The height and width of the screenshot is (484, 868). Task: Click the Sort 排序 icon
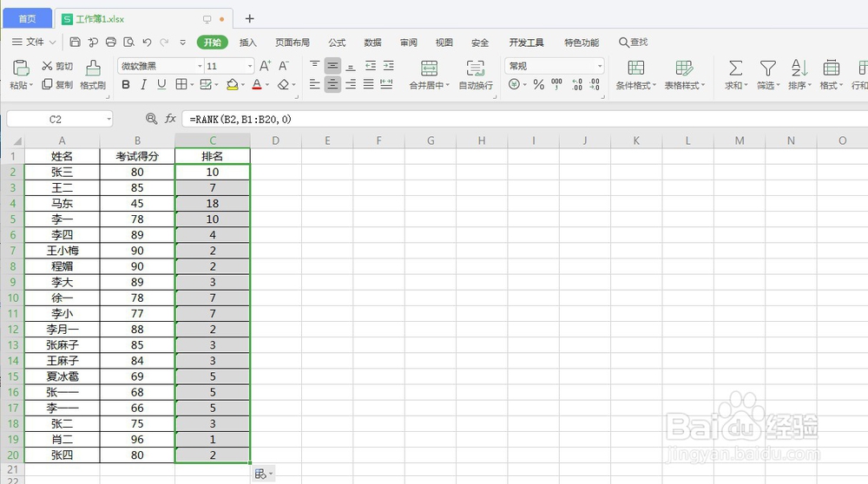point(799,68)
